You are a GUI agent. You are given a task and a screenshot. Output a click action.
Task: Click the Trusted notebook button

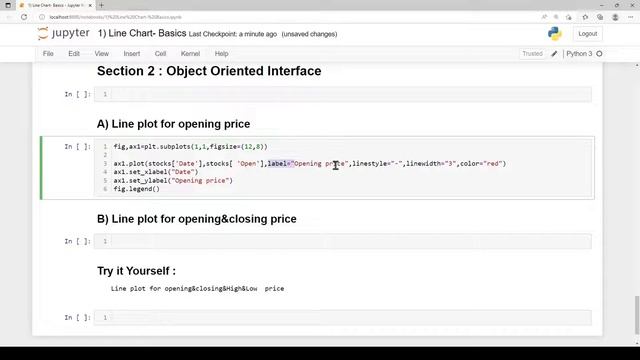tap(532, 54)
